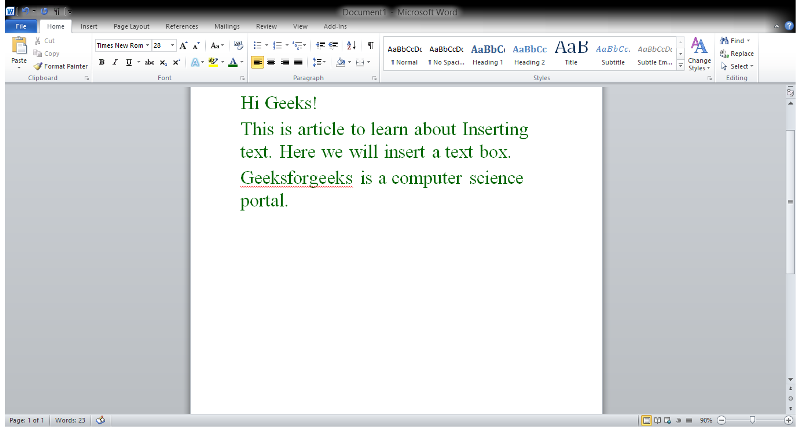Toggle italic formatting
The width and height of the screenshot is (800, 431).
[x=115, y=62]
